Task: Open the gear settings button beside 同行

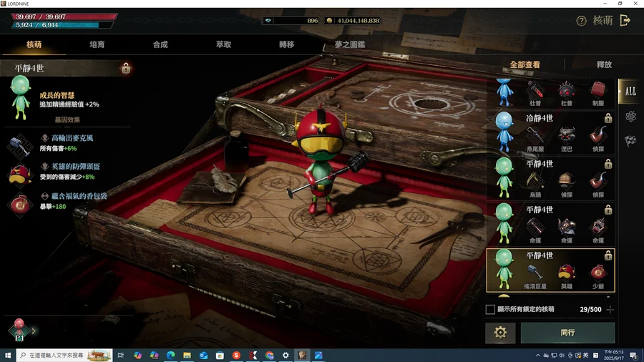Action: (500, 333)
